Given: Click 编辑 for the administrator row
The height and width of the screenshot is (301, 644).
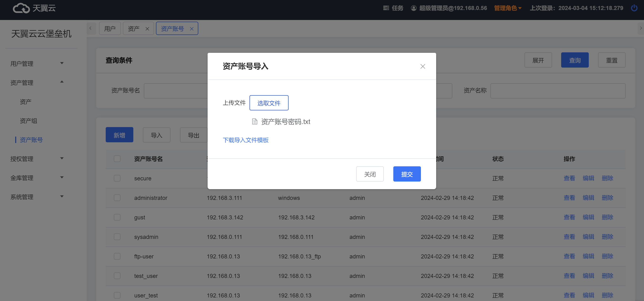Looking at the screenshot, I should 588,198.
